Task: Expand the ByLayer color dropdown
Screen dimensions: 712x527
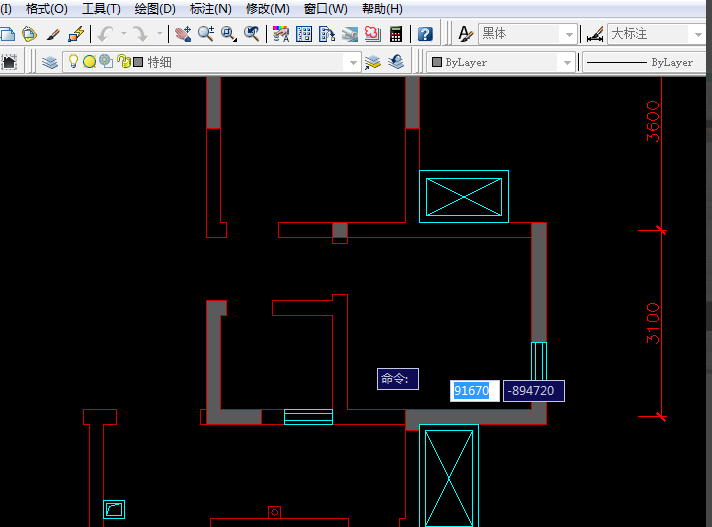Action: (567, 62)
